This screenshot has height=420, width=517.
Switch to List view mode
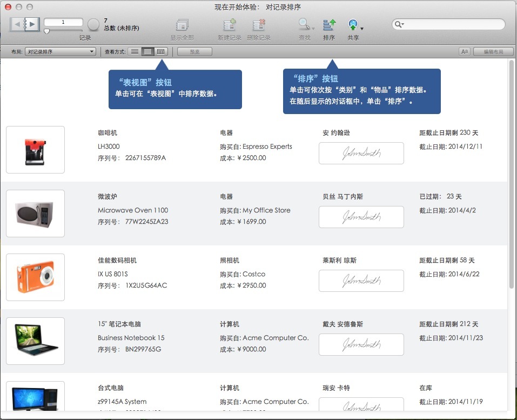tap(147, 52)
